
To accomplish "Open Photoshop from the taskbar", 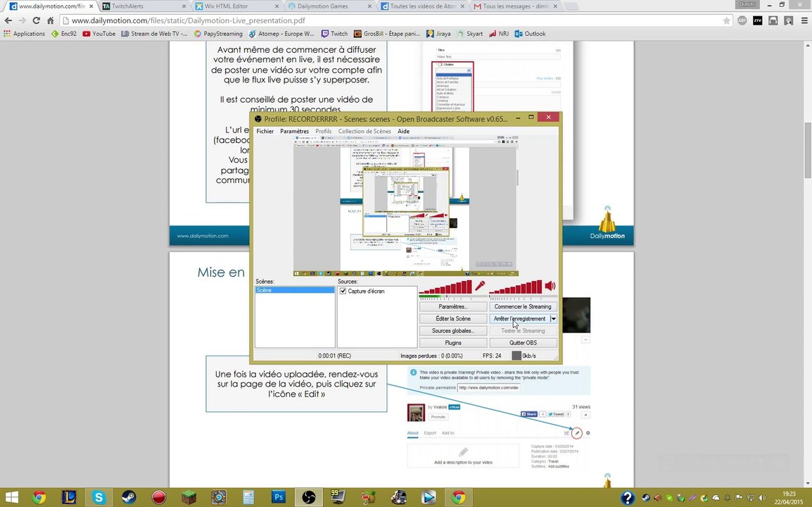I will point(279,498).
